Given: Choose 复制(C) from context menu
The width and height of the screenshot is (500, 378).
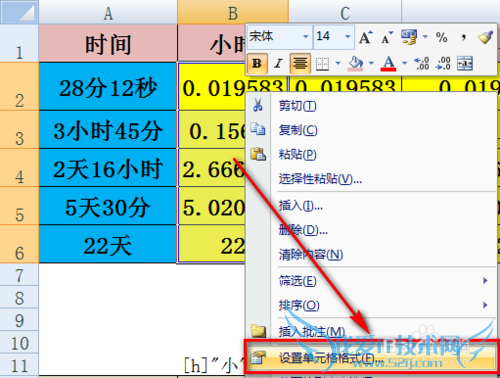Looking at the screenshot, I should click(372, 130).
